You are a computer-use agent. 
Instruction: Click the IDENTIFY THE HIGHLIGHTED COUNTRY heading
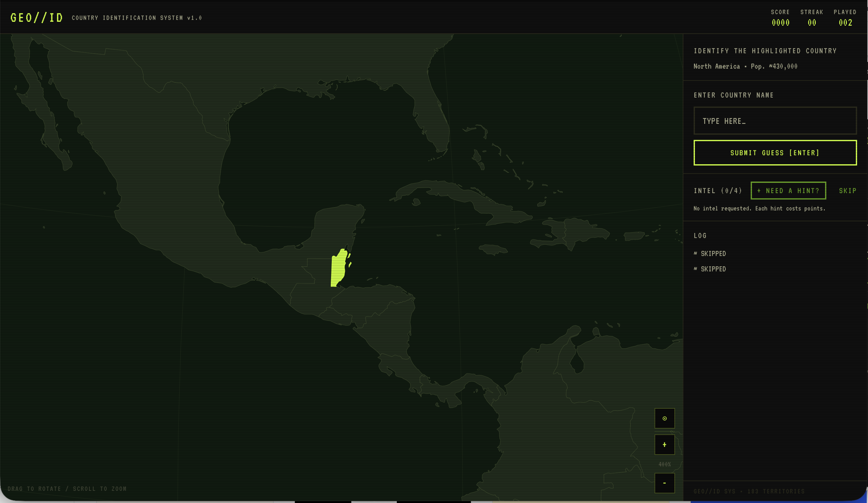[x=765, y=51]
